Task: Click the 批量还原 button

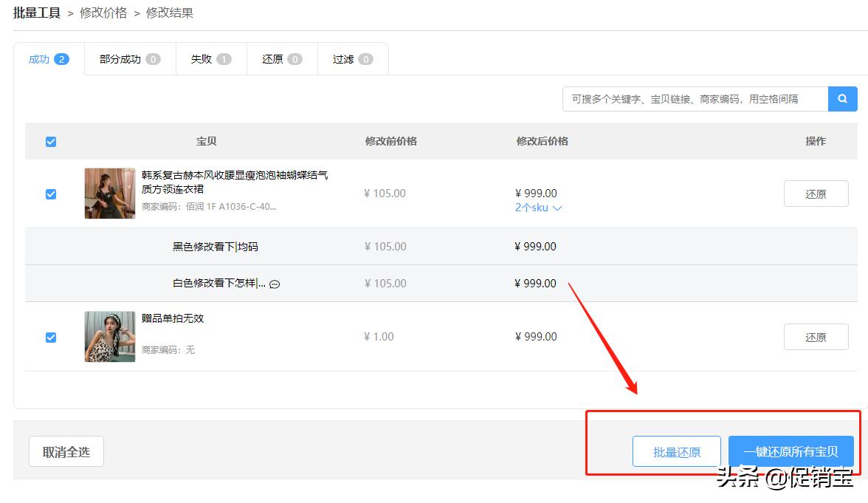Action: (676, 451)
